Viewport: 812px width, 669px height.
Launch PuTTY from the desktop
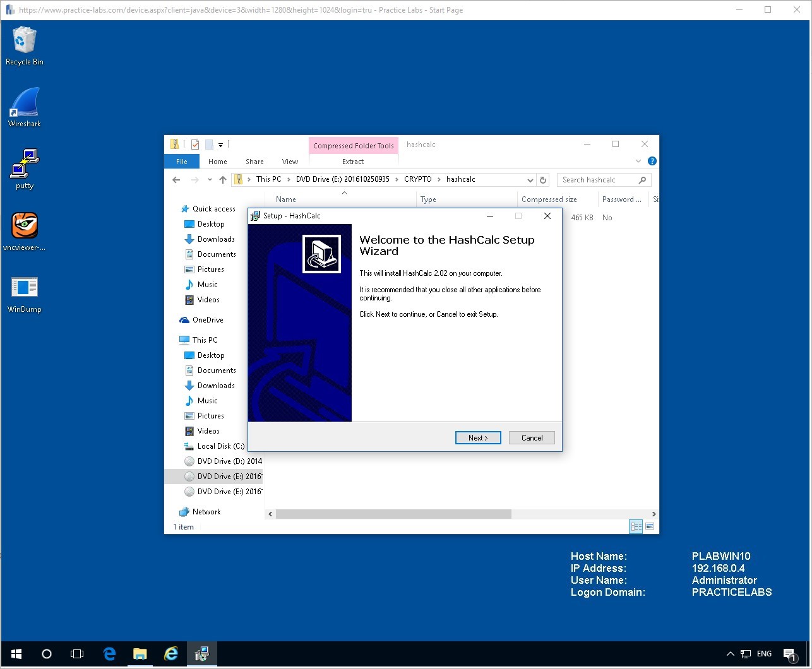tap(24, 163)
